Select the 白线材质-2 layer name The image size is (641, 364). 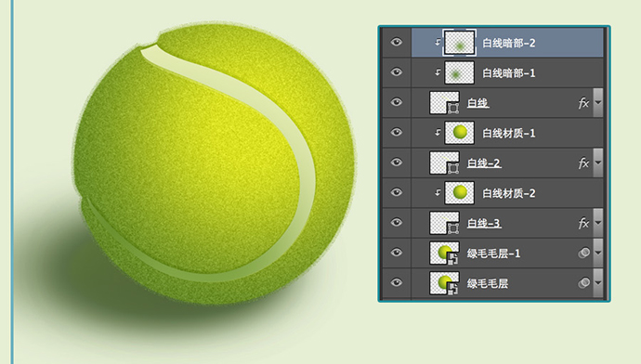pyautogui.click(x=508, y=193)
